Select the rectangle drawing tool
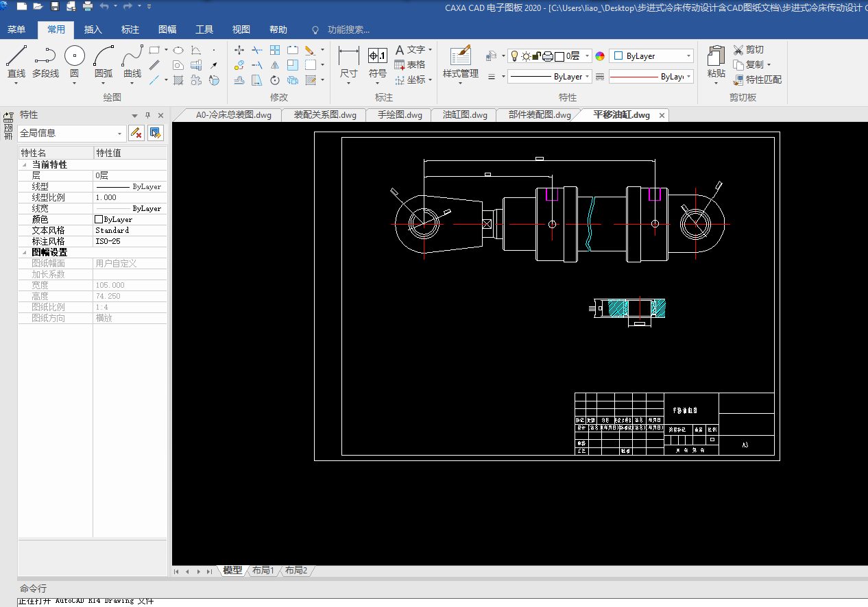The image size is (868, 607). pyautogui.click(x=154, y=50)
